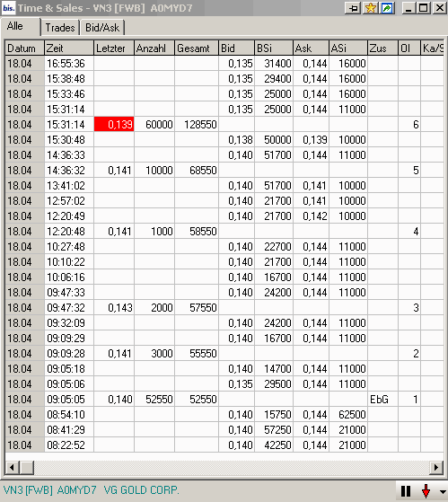
Task: Click BSi value 31400
Action: [274, 64]
